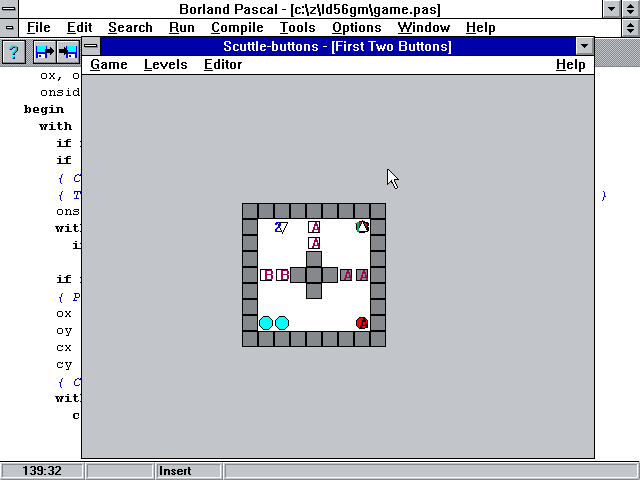Click the Scuttle-buttons title bar
Viewport: 640px width, 480px height.
tap(337, 46)
